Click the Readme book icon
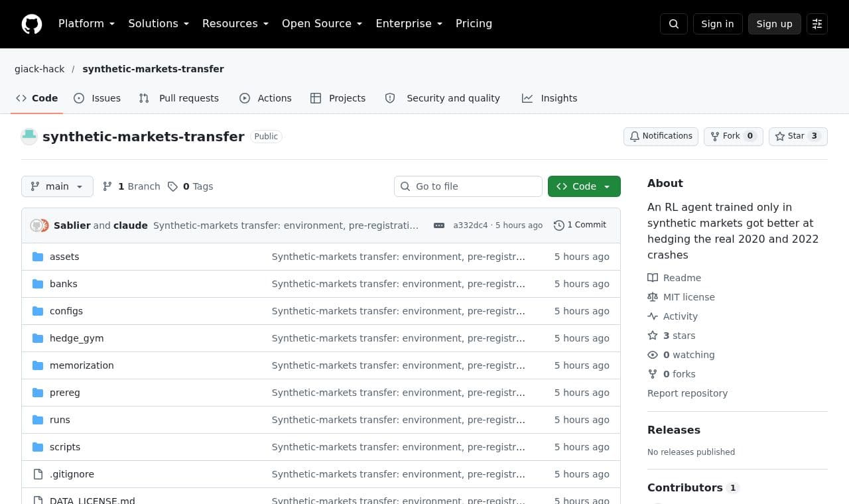The height and width of the screenshot is (504, 849). pos(653,278)
